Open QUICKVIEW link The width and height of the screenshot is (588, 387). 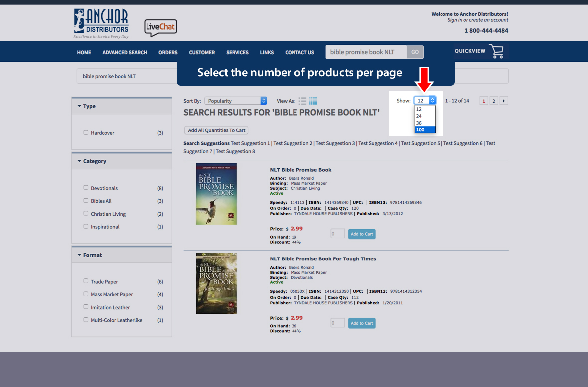click(470, 51)
